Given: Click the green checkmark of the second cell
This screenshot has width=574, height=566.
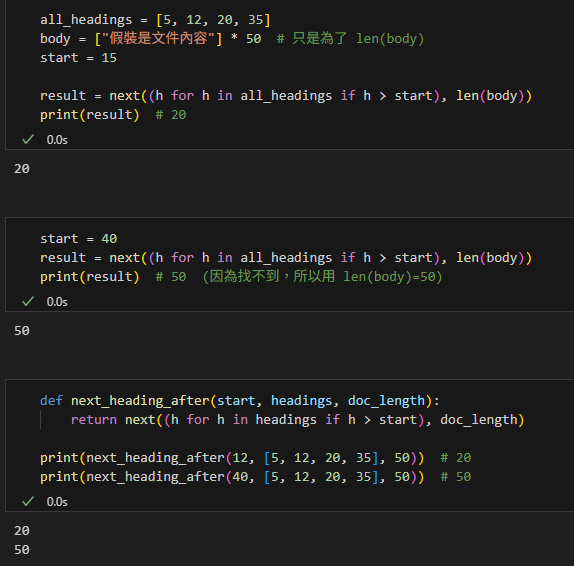Looking at the screenshot, I should tap(28, 302).
